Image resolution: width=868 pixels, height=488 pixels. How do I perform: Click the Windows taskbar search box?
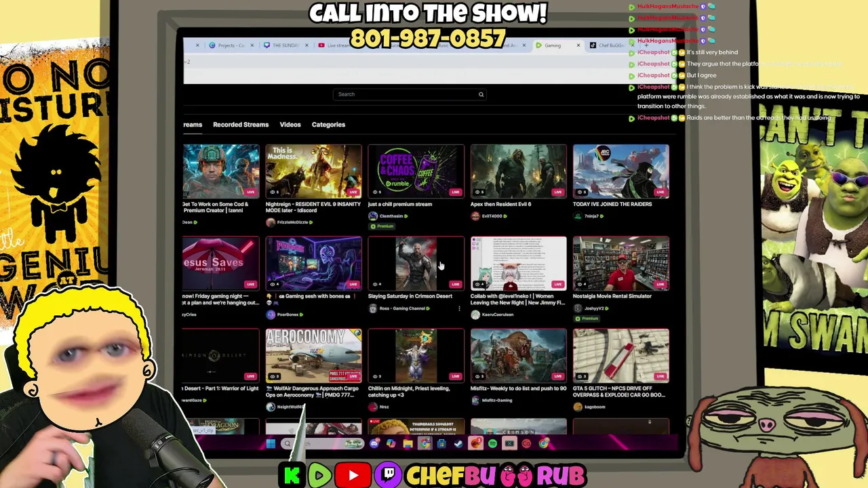pos(322,444)
